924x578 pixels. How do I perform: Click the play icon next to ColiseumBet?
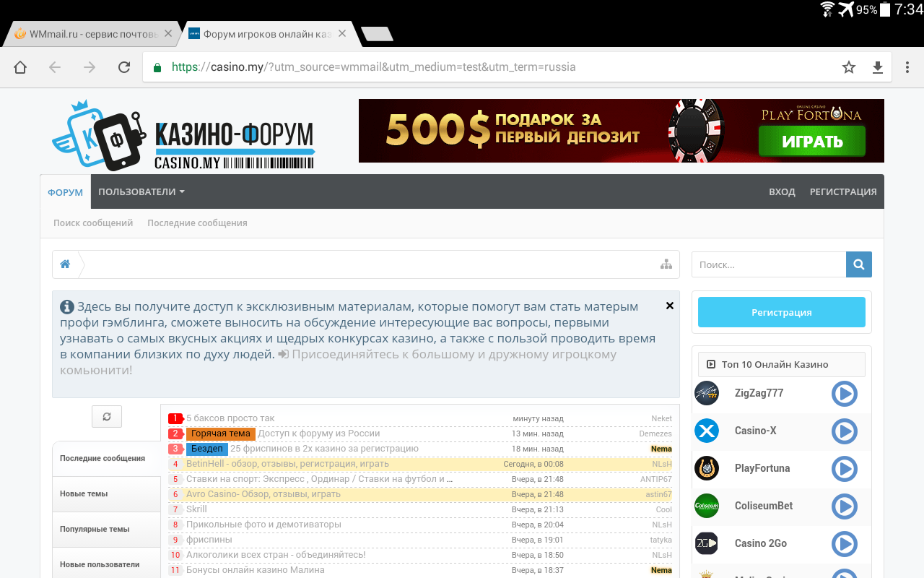[x=844, y=506]
